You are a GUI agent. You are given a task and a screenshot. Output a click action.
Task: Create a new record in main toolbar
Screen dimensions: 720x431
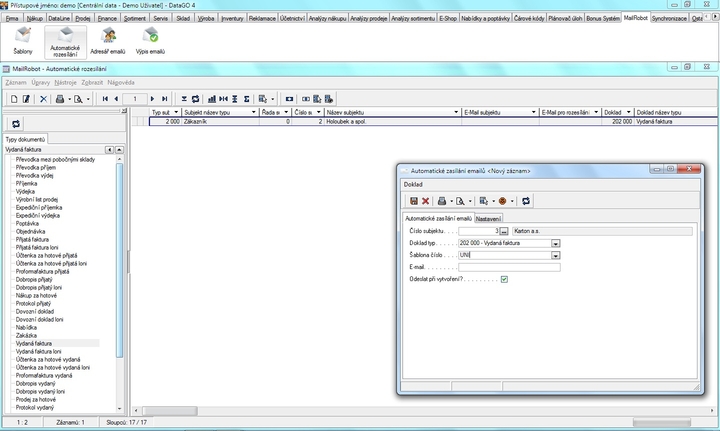click(x=14, y=99)
